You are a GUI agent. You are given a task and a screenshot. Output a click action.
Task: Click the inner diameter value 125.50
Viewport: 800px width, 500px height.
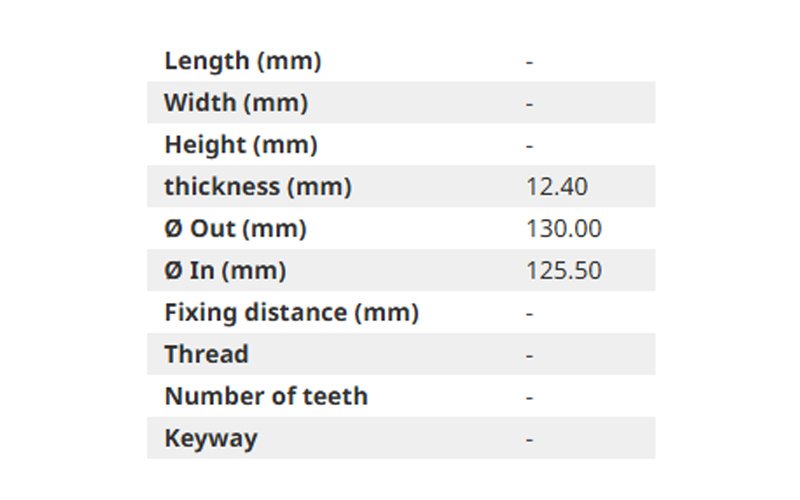click(564, 270)
